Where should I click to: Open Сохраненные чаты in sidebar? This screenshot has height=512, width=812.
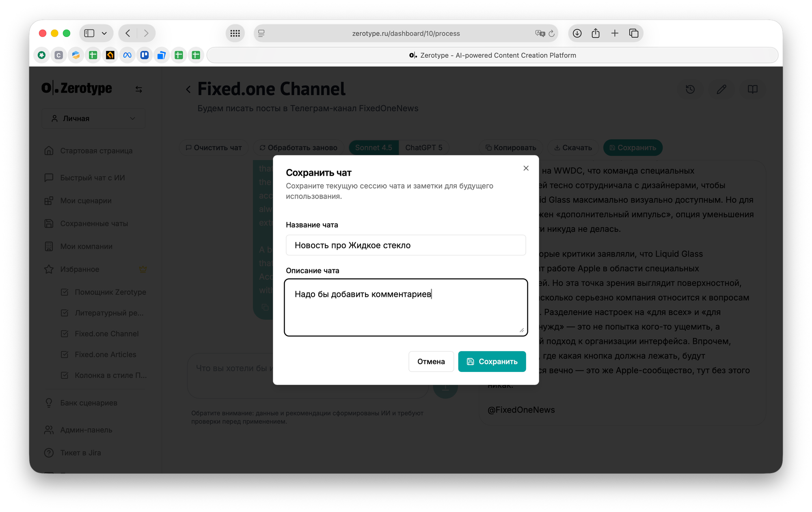tap(94, 223)
